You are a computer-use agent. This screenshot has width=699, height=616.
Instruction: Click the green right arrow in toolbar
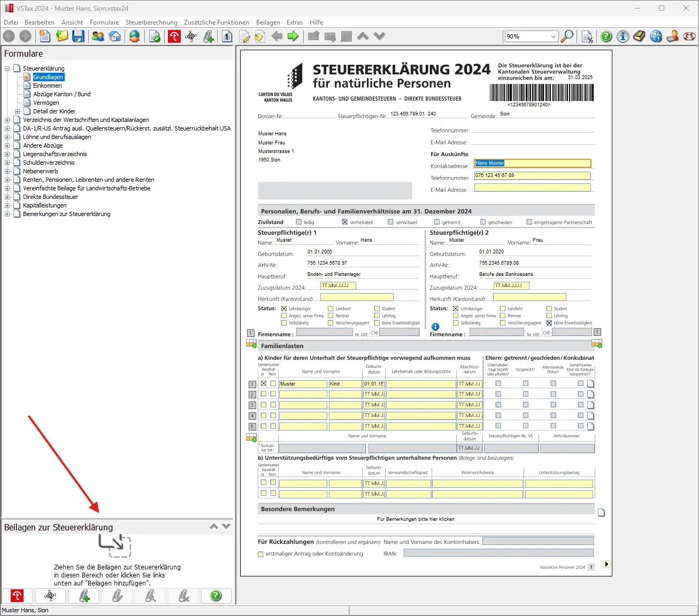pyautogui.click(x=293, y=36)
